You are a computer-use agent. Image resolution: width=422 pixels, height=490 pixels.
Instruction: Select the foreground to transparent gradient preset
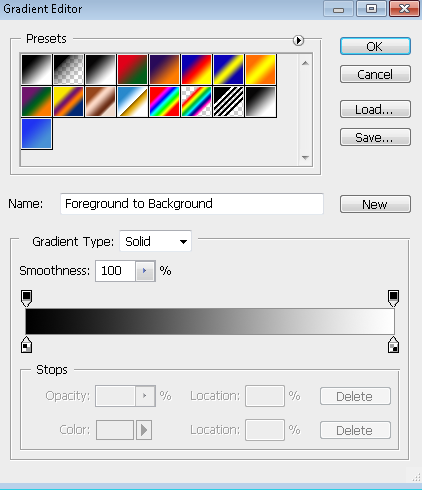[x=68, y=69]
